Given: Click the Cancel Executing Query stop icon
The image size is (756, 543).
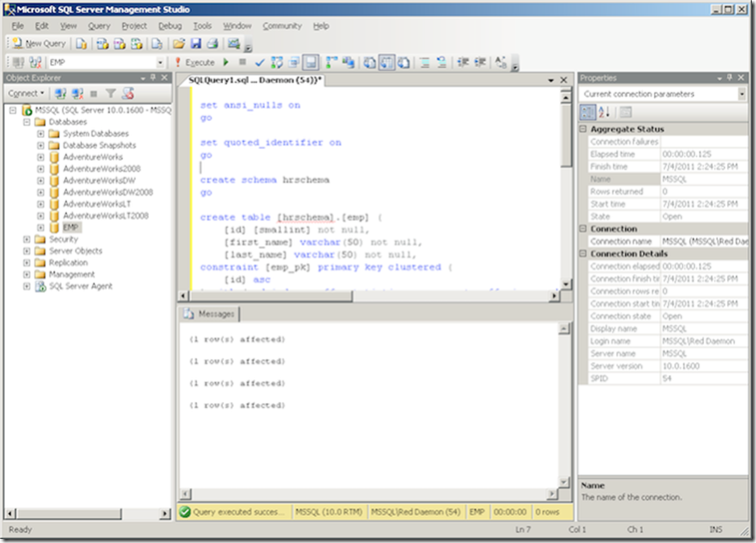Looking at the screenshot, I should [x=243, y=62].
